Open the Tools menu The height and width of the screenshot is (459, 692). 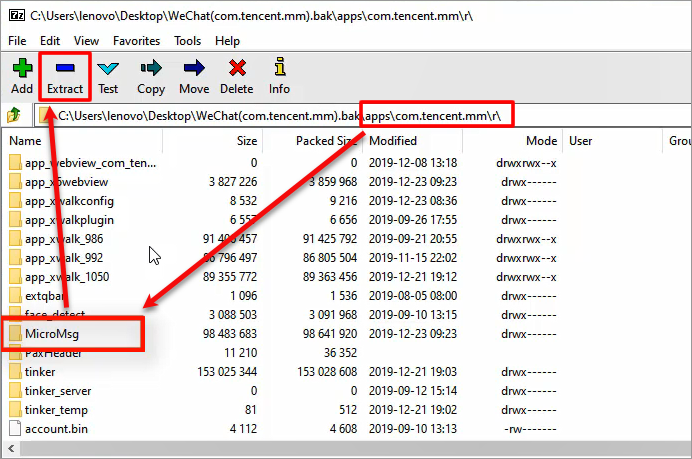point(187,41)
